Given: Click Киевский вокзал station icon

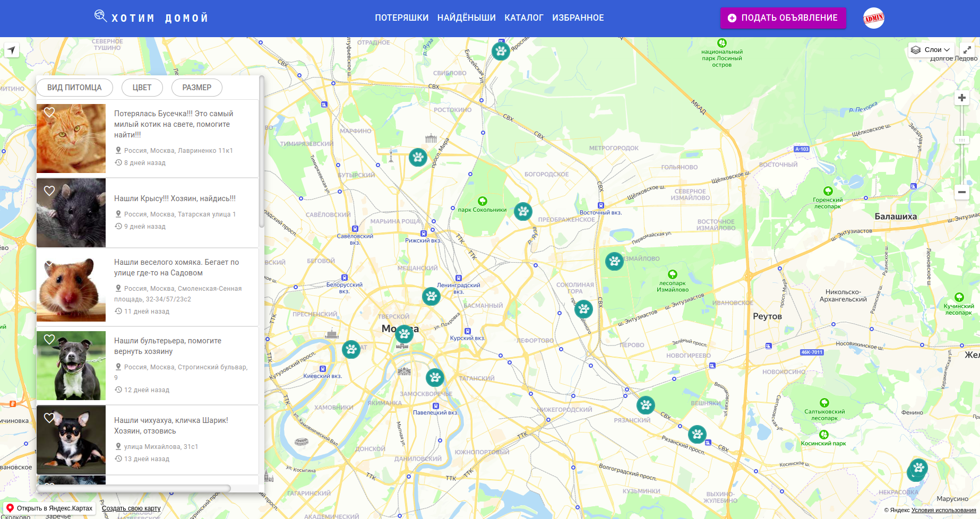Looking at the screenshot, I should [322, 369].
